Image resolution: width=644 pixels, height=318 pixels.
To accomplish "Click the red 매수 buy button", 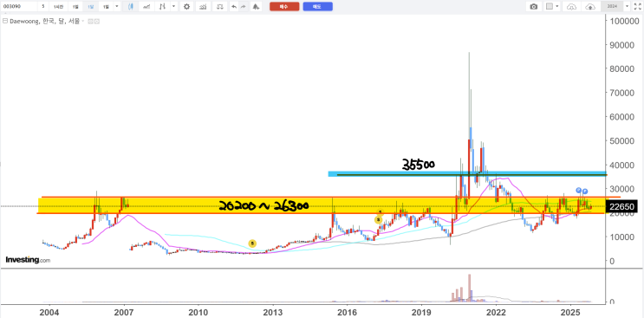I will (284, 7).
